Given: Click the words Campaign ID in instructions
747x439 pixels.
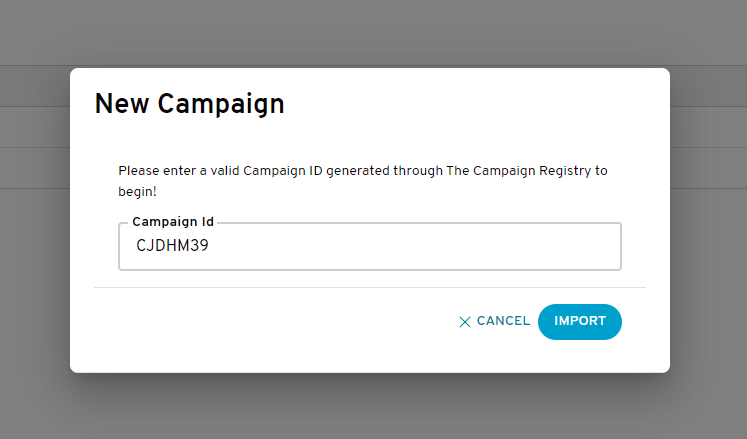Looking at the screenshot, I should click(x=283, y=171).
